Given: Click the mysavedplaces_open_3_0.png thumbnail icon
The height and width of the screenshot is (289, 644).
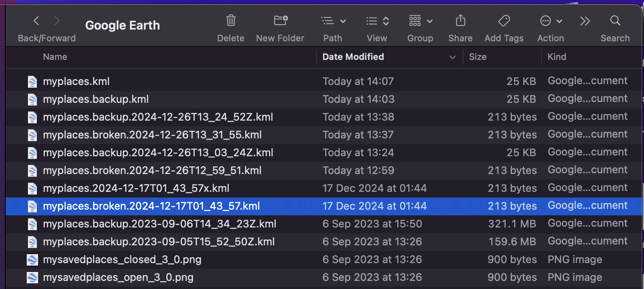Looking at the screenshot, I should point(32,278).
